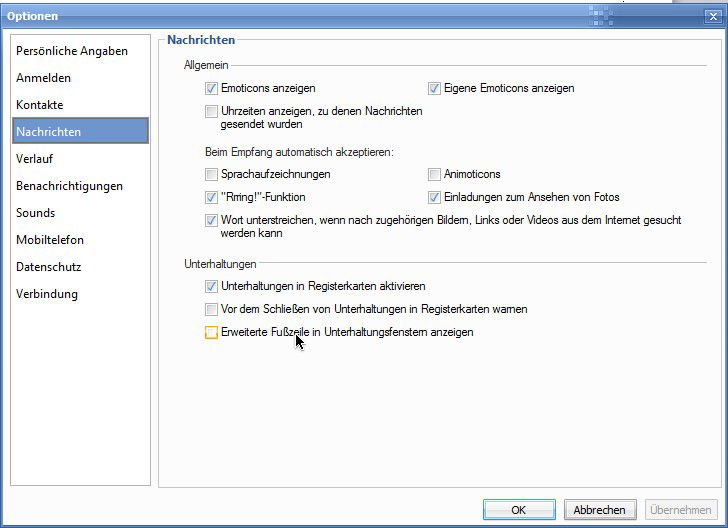Confirm settings with the OK button
728x528 pixels.
pos(519,510)
